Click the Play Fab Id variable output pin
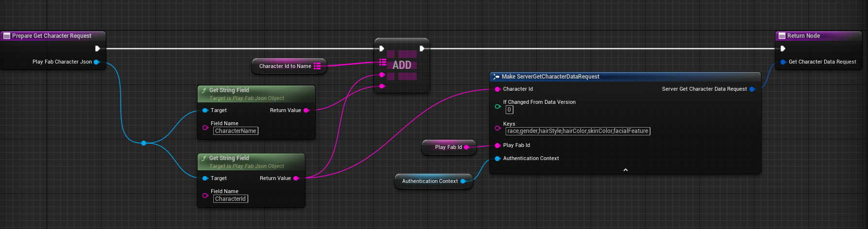This screenshot has height=229, width=868. 467,147
